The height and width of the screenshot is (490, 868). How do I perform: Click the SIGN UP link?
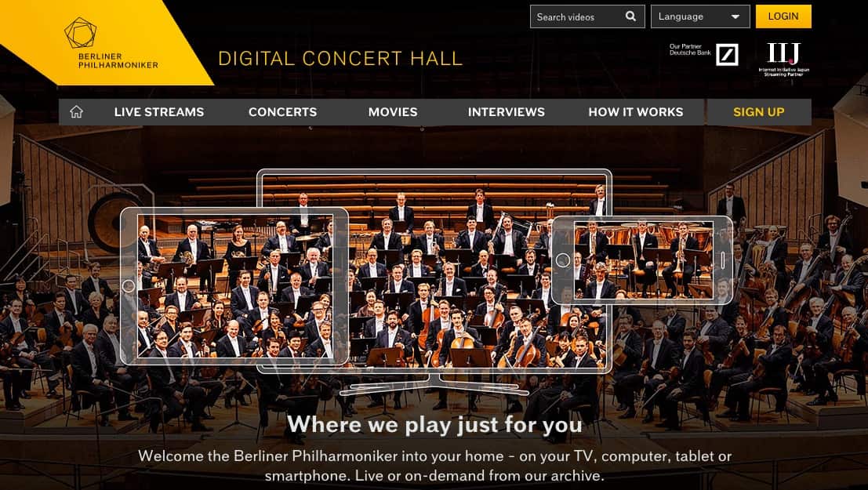[758, 111]
